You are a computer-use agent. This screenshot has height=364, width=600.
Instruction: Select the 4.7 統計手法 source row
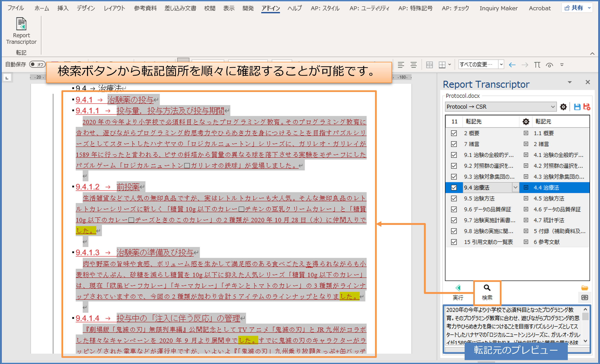[549, 220]
